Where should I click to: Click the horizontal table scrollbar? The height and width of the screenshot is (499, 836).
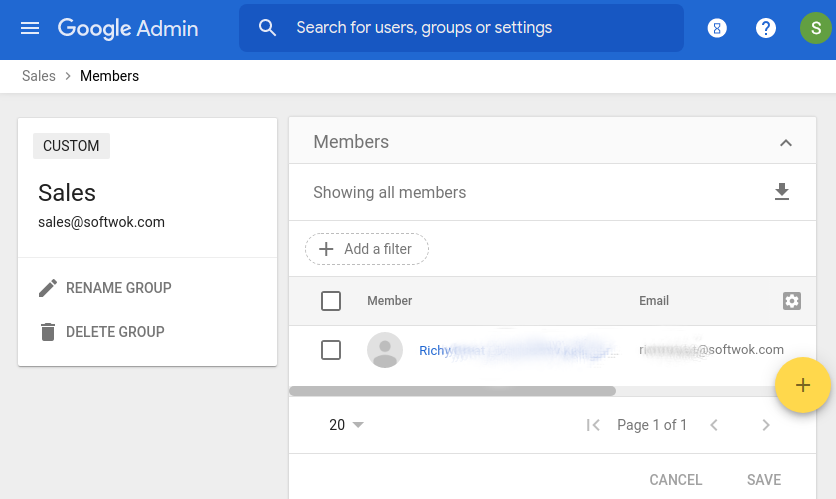[452, 391]
